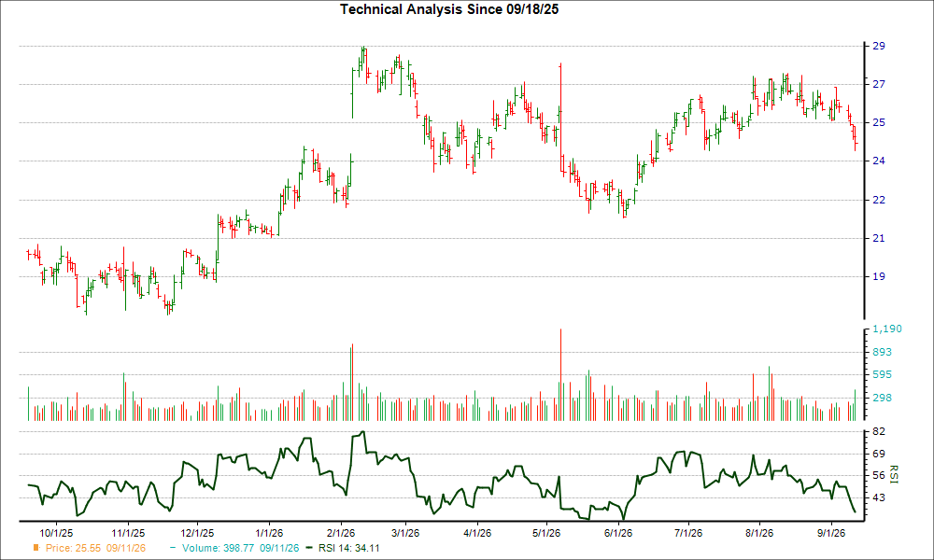Click the price axis label 24
Image resolution: width=934 pixels, height=560 pixels.
click(x=879, y=161)
